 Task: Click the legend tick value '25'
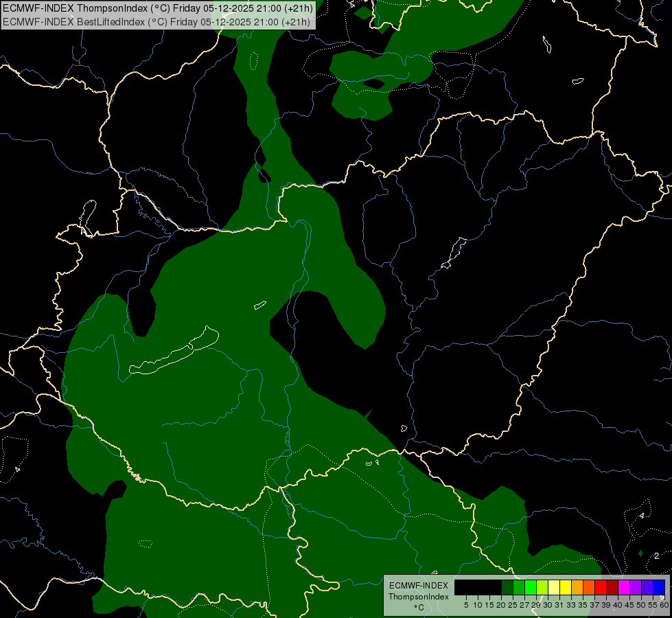(x=513, y=605)
